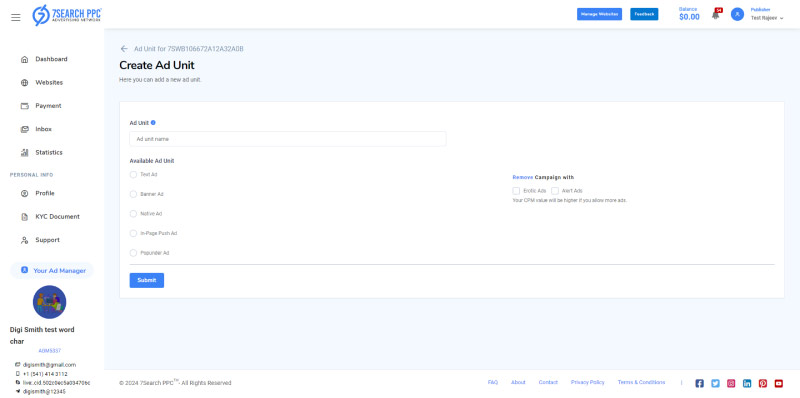Screen dimensions: 800x398
Task: Click the Remove link in Campaign with
Action: click(x=522, y=178)
